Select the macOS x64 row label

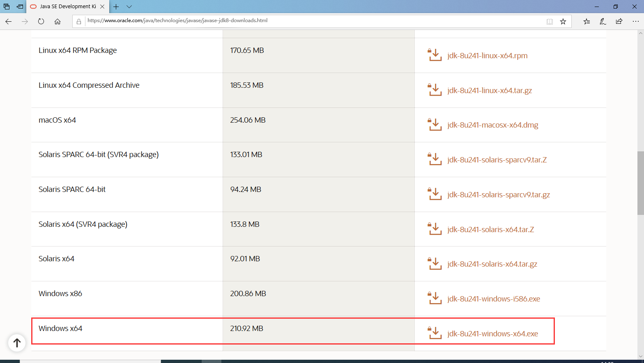click(x=57, y=120)
